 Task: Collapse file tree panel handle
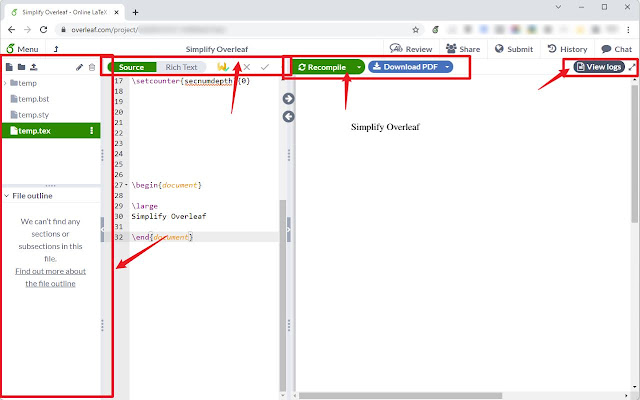[x=102, y=230]
